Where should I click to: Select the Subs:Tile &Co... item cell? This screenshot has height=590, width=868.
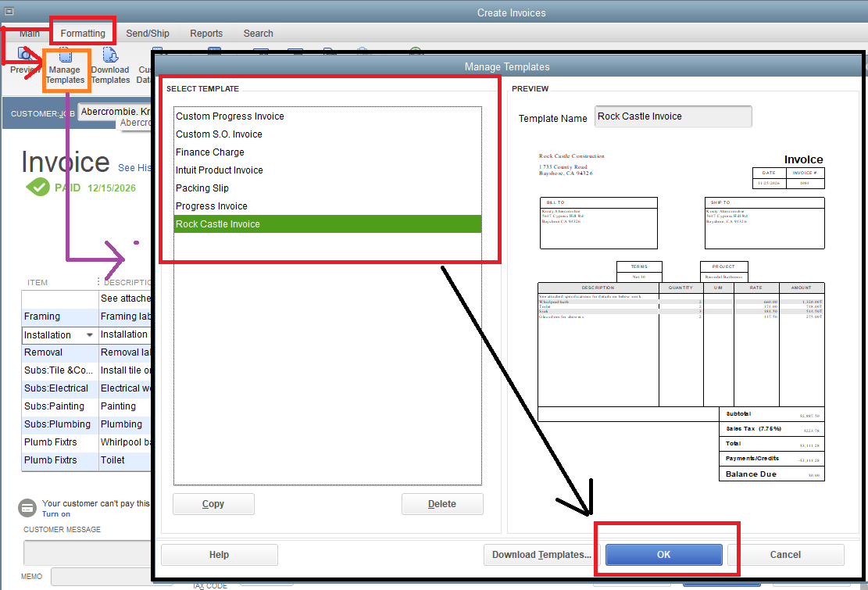tap(60, 370)
